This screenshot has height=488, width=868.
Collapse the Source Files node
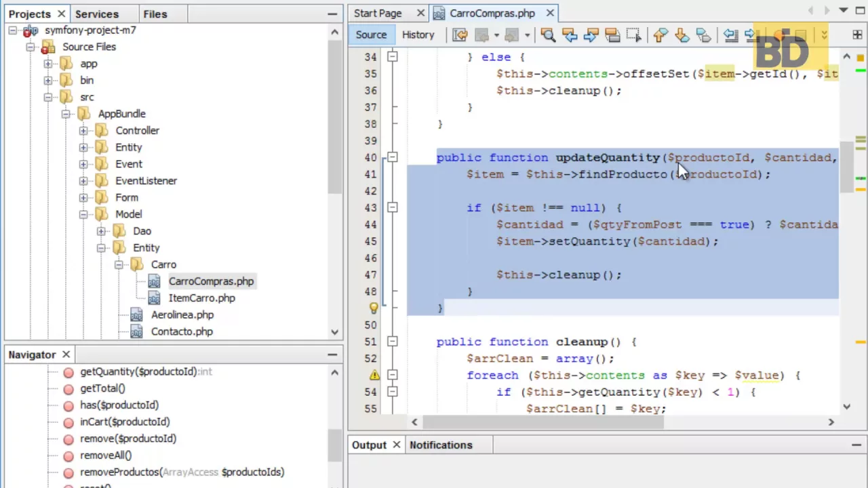pos(31,47)
